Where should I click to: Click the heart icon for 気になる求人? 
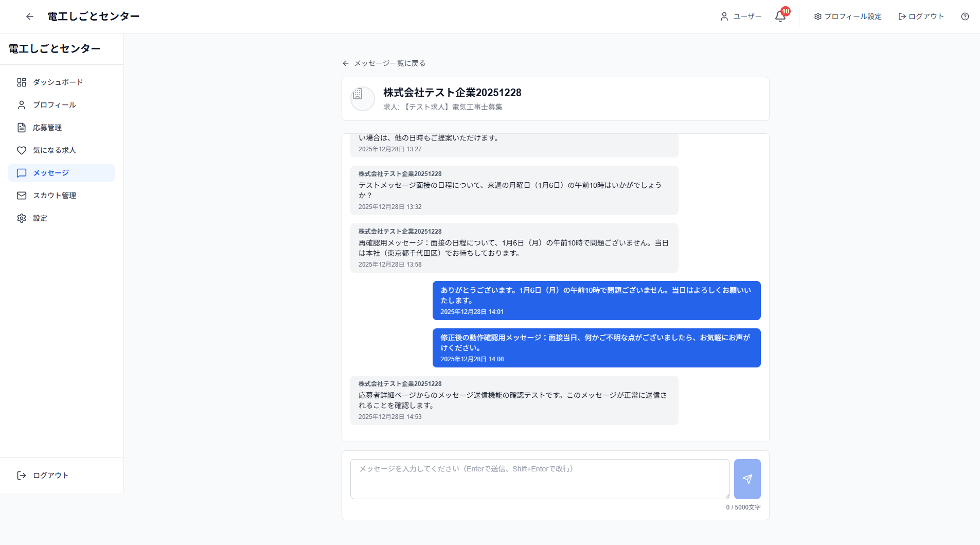21,150
